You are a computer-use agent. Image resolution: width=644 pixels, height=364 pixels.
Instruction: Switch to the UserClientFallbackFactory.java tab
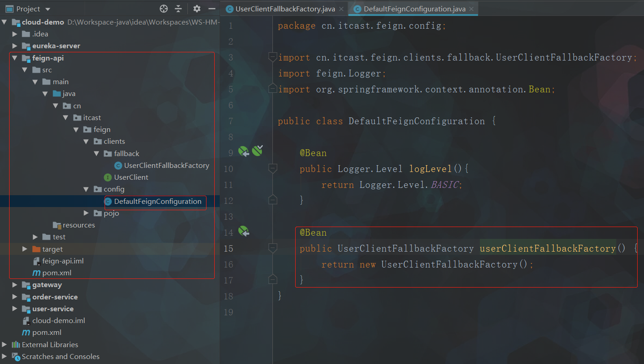click(x=285, y=9)
